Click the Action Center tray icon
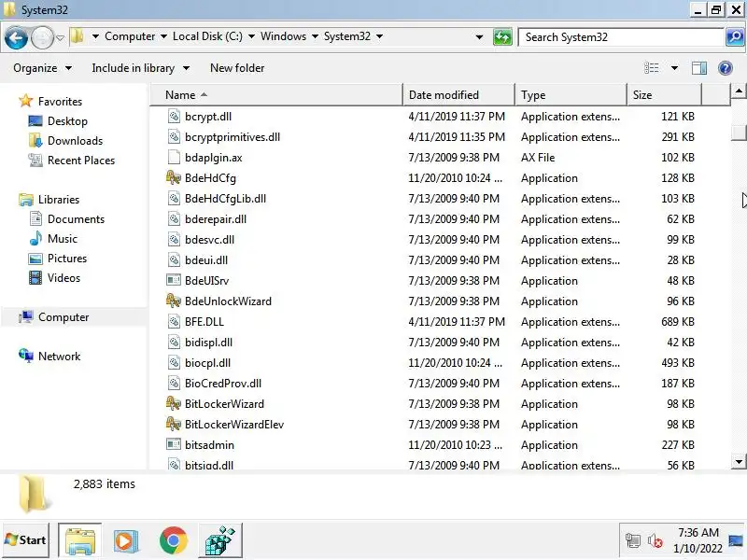This screenshot has width=747, height=560. point(633,541)
